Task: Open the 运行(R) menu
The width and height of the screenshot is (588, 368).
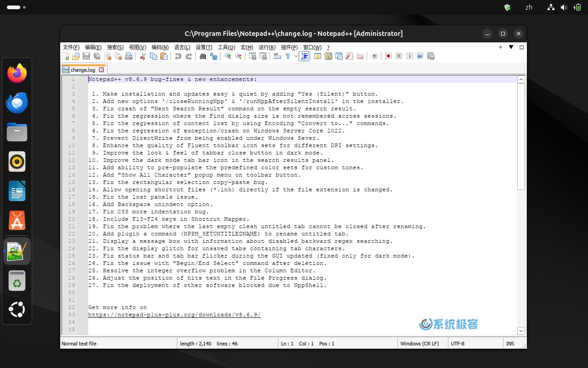Action: pyautogui.click(x=267, y=47)
